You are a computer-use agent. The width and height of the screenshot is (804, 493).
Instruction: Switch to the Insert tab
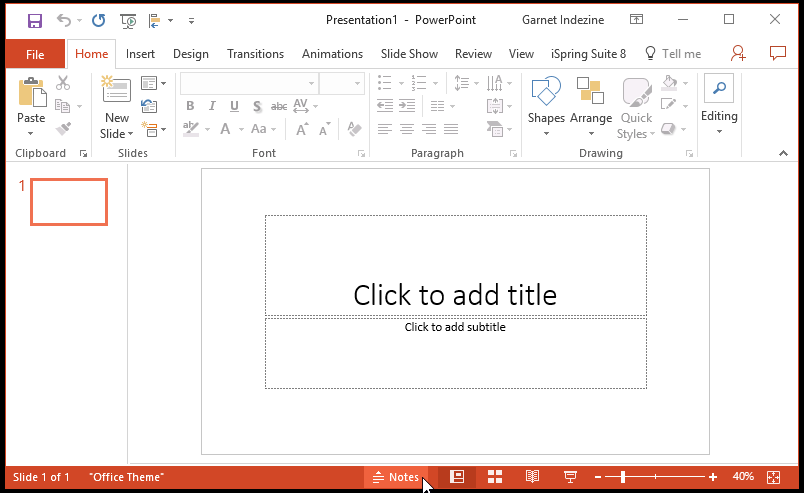(140, 54)
